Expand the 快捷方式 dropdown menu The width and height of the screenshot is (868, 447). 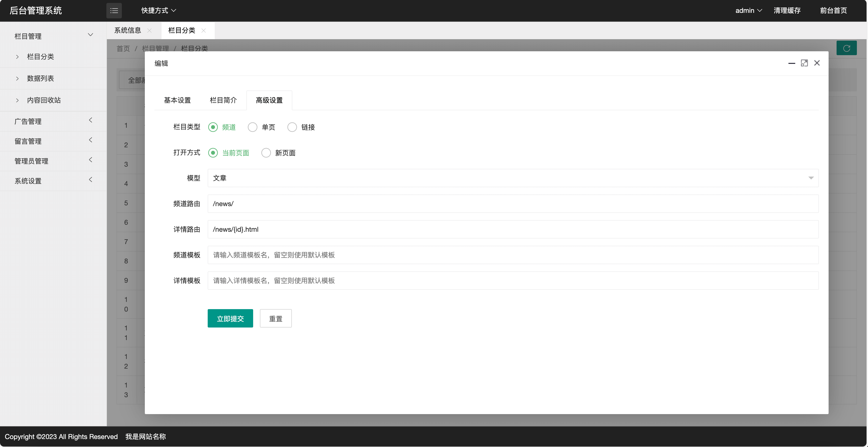coord(158,10)
